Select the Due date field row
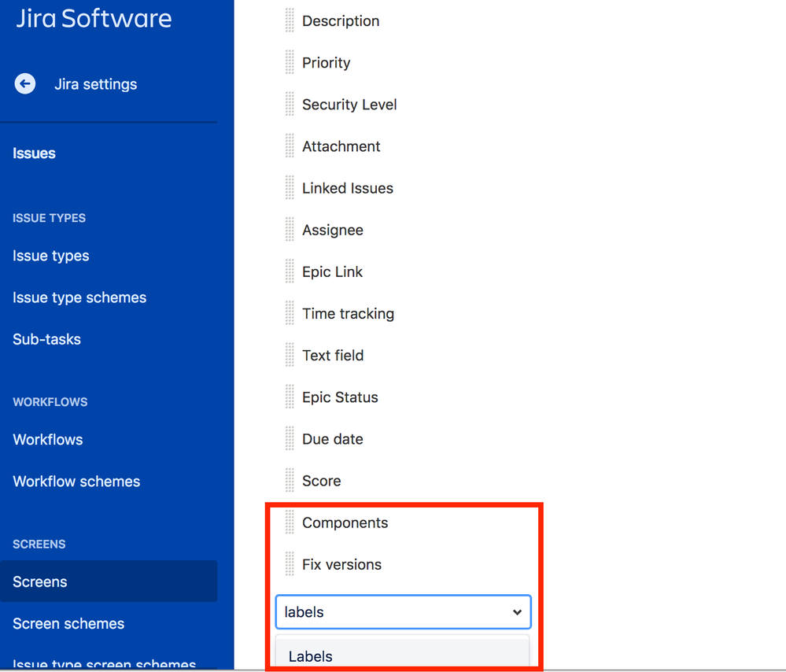The width and height of the screenshot is (786, 672). [332, 438]
